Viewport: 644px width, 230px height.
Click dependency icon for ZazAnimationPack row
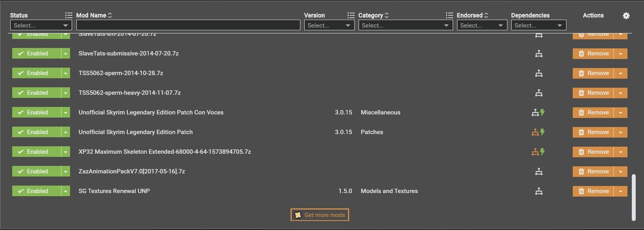click(539, 172)
